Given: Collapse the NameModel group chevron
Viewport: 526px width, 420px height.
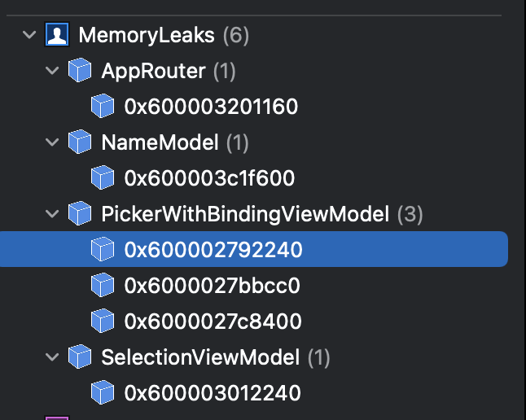Looking at the screenshot, I should tap(53, 142).
